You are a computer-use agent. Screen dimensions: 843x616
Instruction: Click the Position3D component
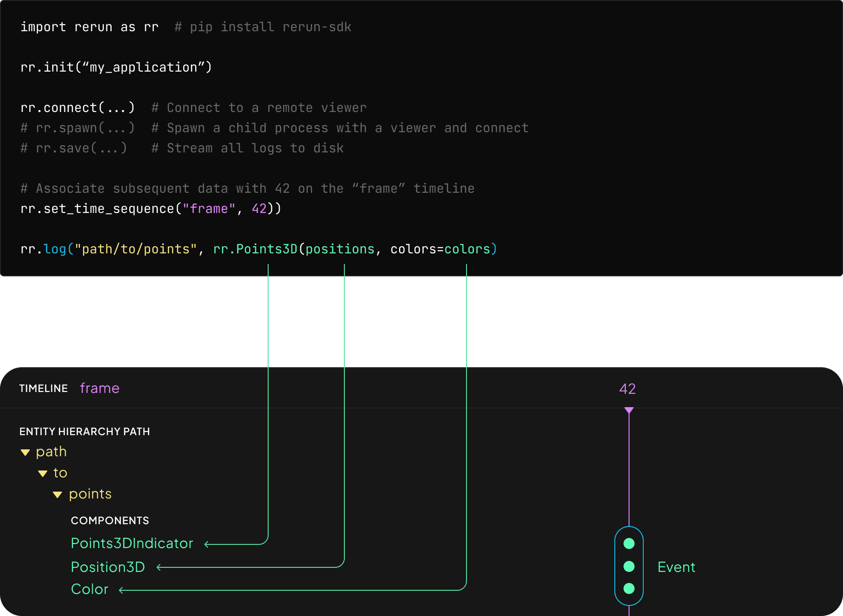(x=108, y=567)
